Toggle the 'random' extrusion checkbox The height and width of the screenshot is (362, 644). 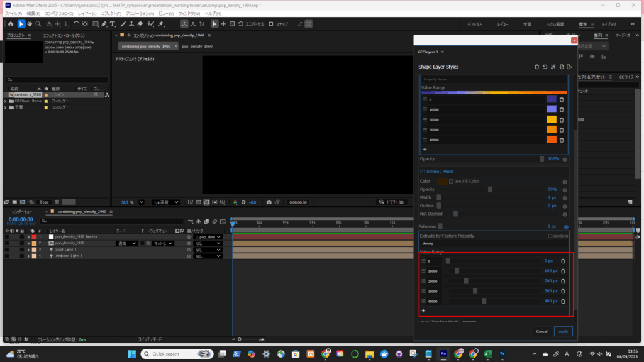click(x=550, y=236)
